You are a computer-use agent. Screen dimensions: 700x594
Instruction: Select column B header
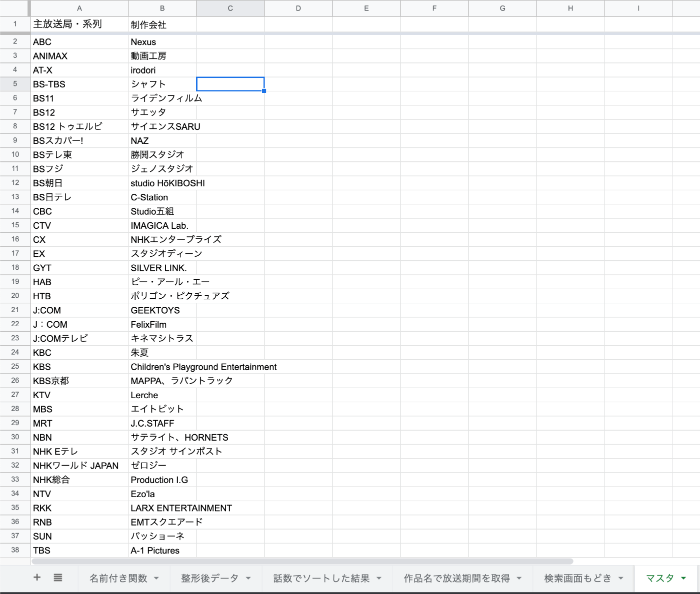point(162,8)
